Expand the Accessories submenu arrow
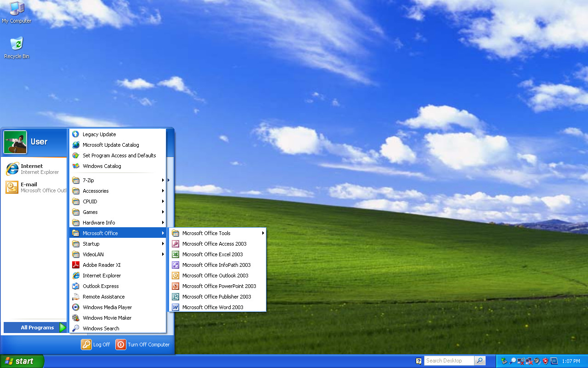 point(163,191)
